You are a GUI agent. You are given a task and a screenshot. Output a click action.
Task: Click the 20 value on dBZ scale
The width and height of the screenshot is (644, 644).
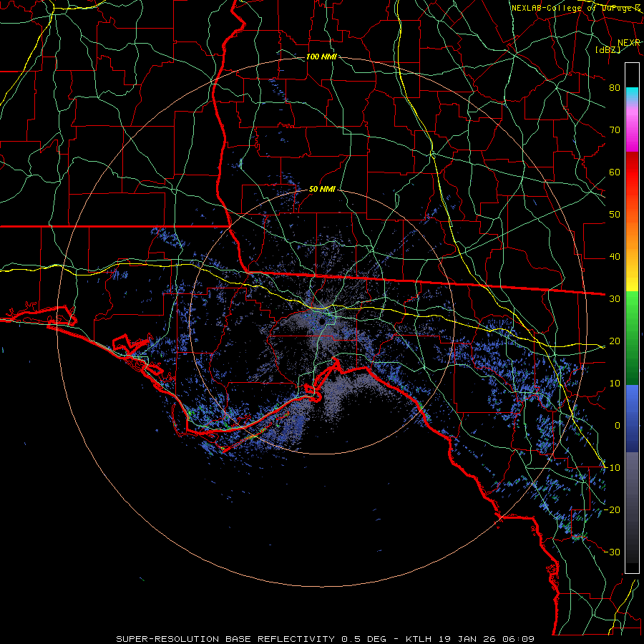pyautogui.click(x=615, y=341)
